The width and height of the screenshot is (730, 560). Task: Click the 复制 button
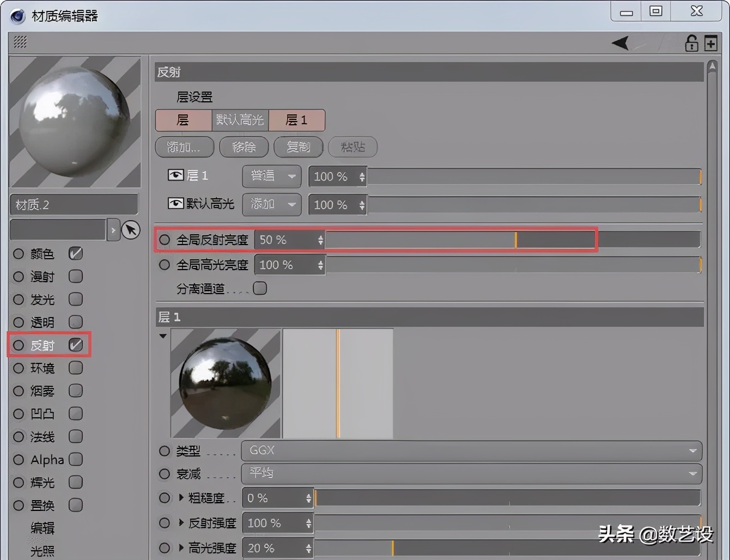point(299,147)
